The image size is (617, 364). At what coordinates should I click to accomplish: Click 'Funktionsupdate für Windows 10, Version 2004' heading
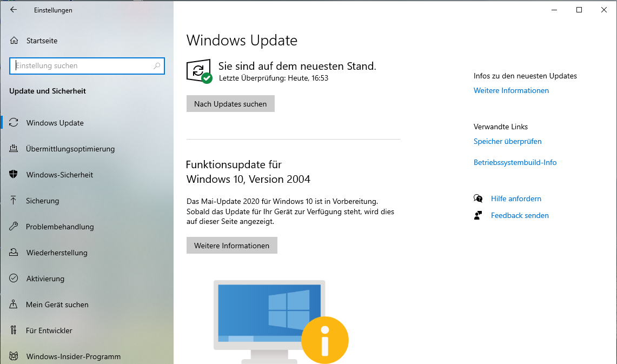pyautogui.click(x=248, y=171)
